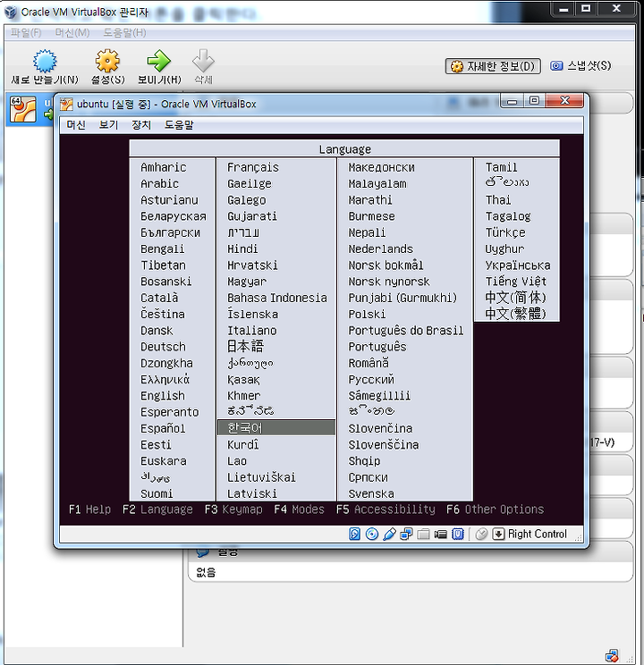Click the Right Control host key label

(x=537, y=534)
